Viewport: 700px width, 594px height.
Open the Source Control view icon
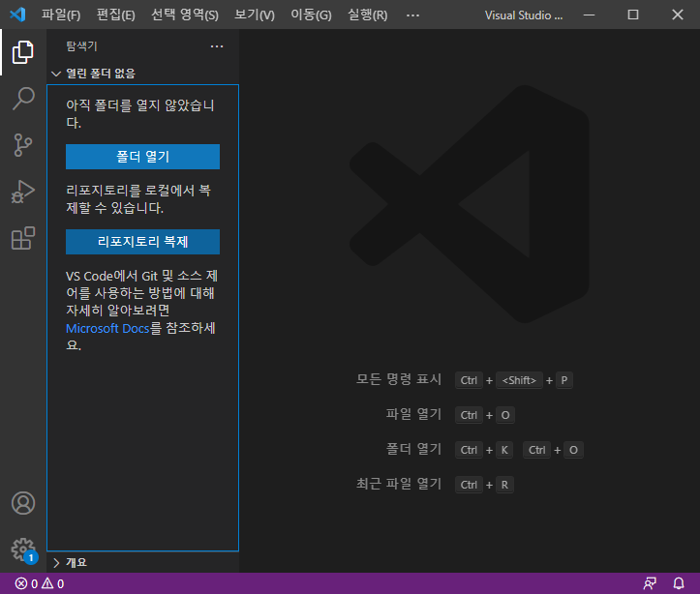click(x=23, y=145)
